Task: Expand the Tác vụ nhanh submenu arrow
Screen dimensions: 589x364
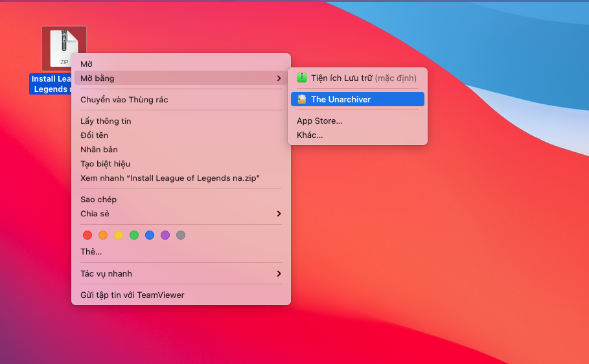Action: click(279, 273)
